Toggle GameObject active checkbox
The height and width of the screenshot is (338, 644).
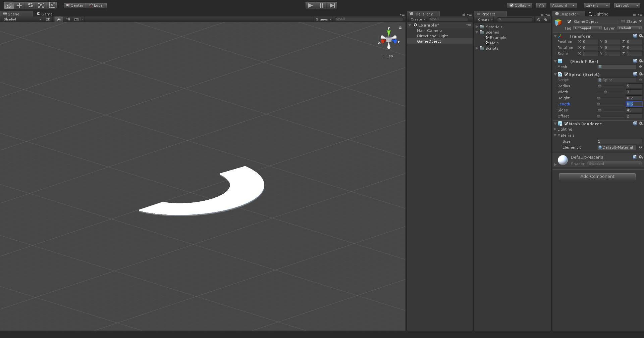[569, 21]
